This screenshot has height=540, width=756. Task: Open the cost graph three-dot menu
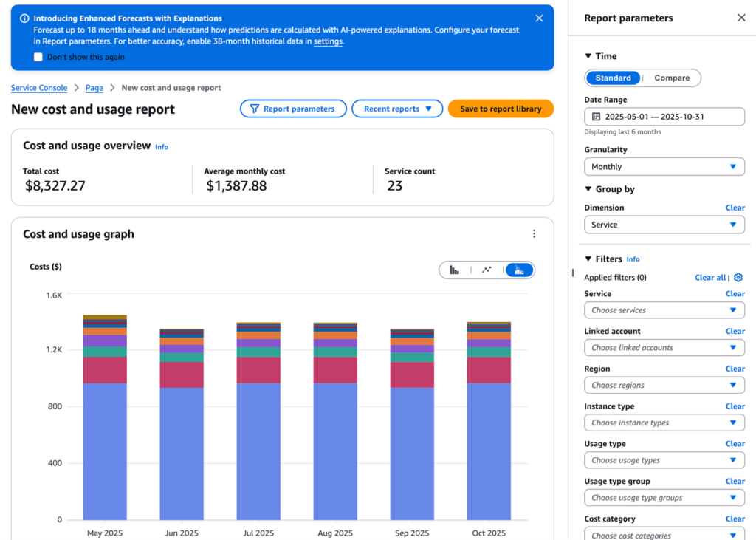pyautogui.click(x=535, y=234)
